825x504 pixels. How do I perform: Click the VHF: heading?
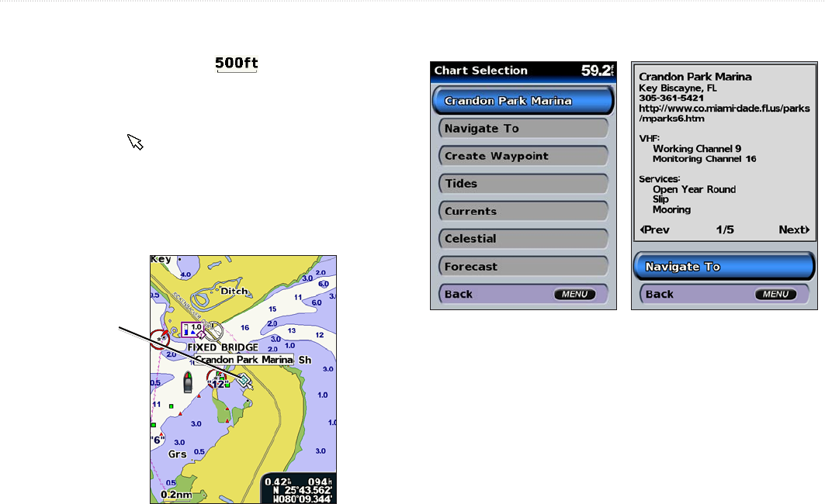[x=650, y=138]
